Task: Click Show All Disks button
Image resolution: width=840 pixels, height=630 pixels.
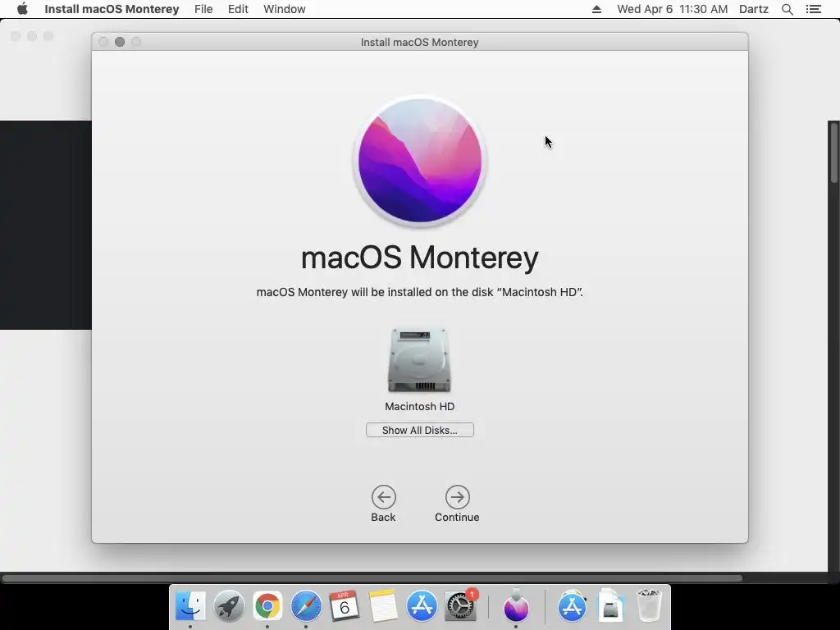Action: (419, 430)
